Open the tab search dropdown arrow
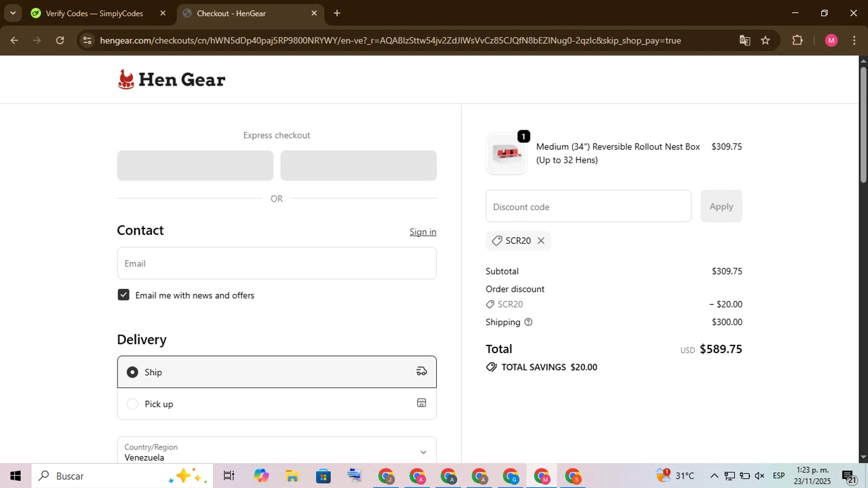The width and height of the screenshot is (868, 488). (13, 13)
